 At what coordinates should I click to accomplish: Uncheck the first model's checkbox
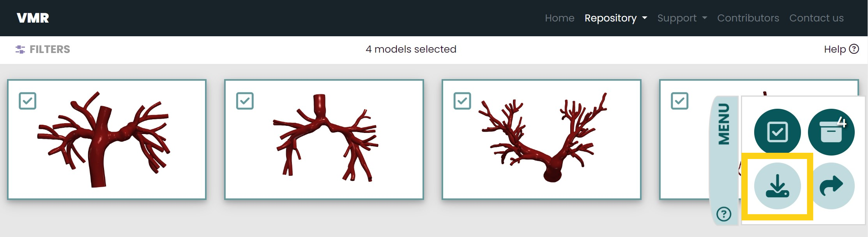(x=28, y=101)
